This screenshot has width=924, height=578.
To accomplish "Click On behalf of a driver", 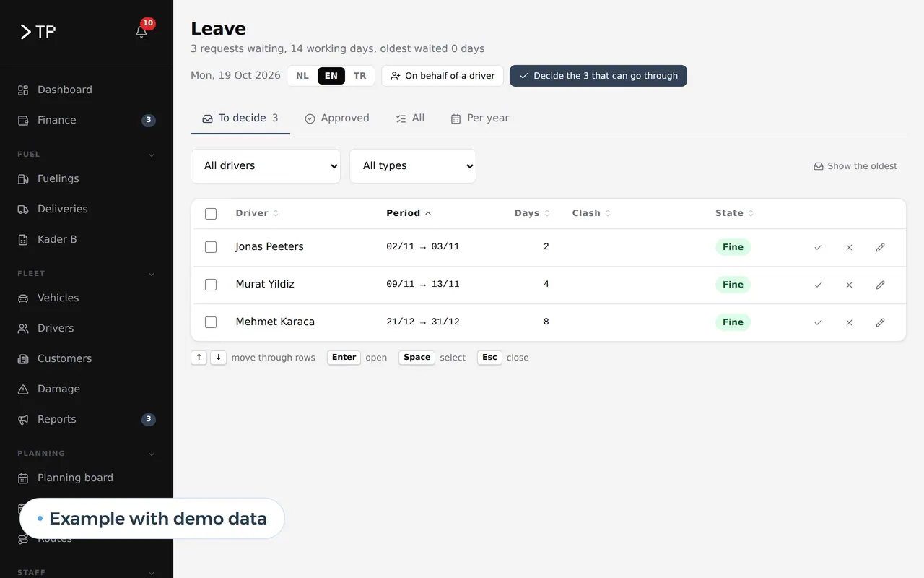I will 443,76.
